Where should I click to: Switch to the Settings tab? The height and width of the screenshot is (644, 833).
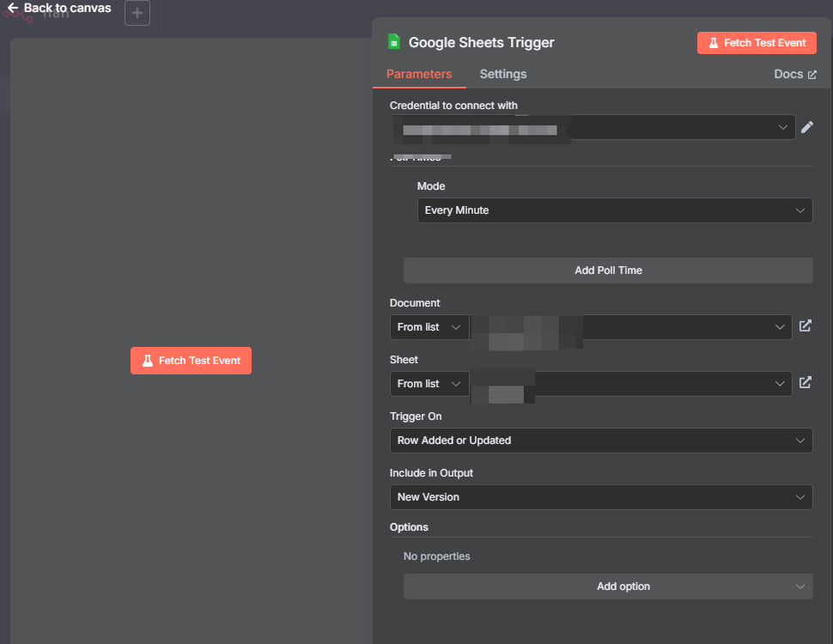click(503, 74)
